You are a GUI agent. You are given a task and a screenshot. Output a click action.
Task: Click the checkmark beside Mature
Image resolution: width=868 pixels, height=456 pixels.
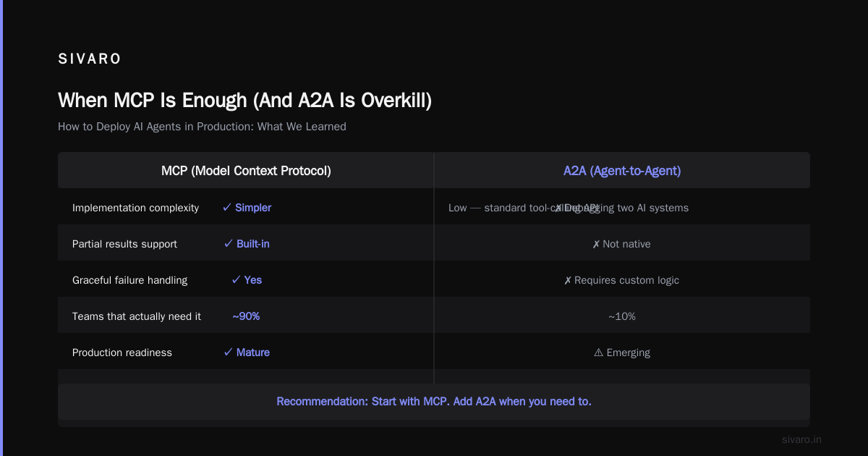pos(229,352)
